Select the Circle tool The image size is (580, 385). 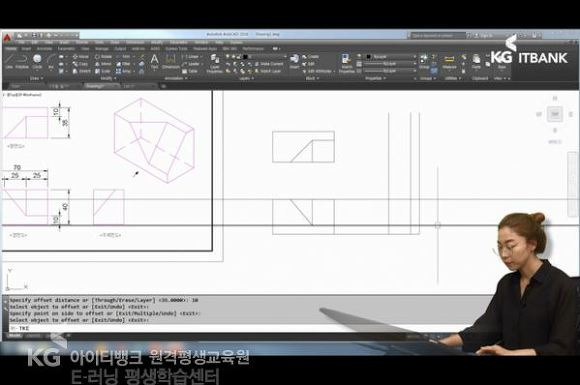(37, 61)
